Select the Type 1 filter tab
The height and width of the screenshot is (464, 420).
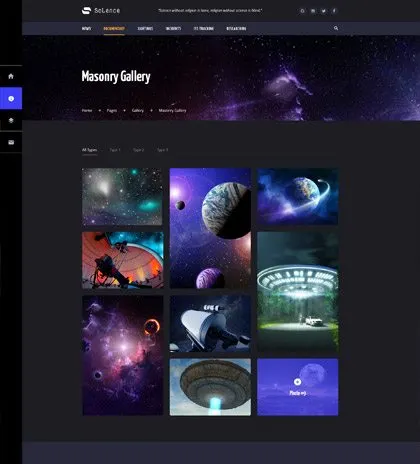coord(115,150)
